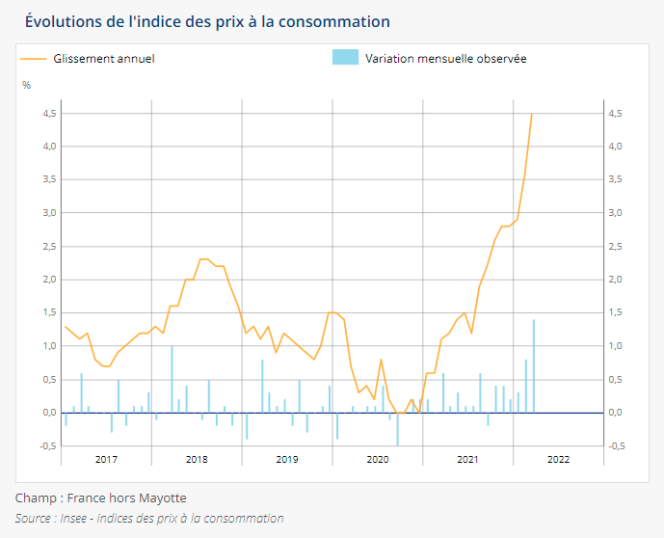The height and width of the screenshot is (538, 664).
Task: Select the 2018 year label on x-axis
Action: point(196,459)
